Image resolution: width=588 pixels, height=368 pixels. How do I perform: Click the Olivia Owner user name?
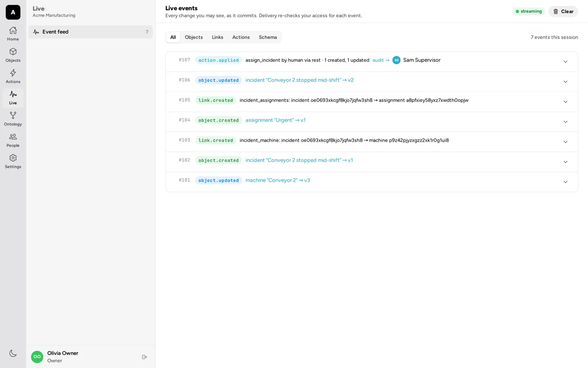pyautogui.click(x=63, y=353)
